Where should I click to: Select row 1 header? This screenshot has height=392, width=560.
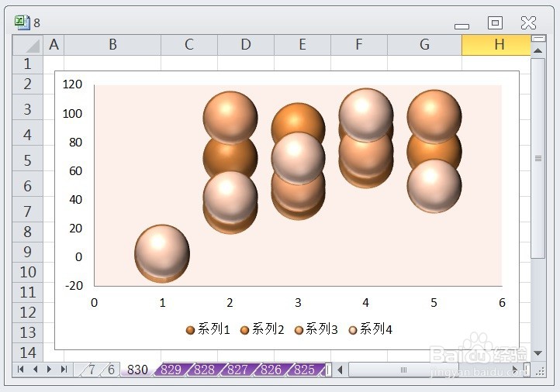click(x=27, y=64)
